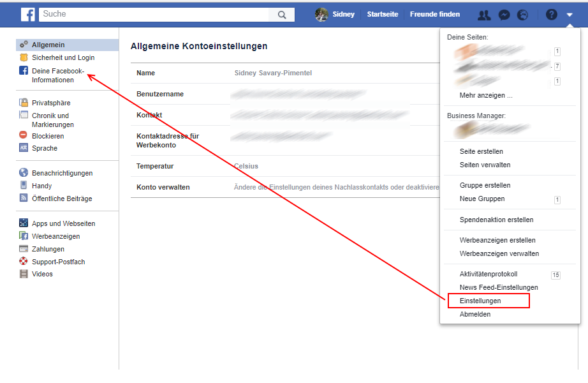Click the Werbeanzeigen sidebar icon
The image size is (588, 383).
24,236
